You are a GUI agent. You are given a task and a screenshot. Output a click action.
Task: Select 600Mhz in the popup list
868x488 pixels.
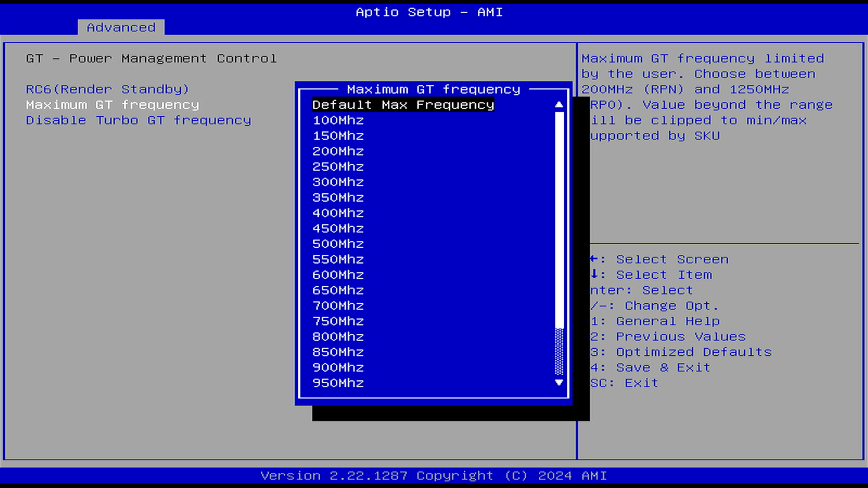click(x=338, y=275)
